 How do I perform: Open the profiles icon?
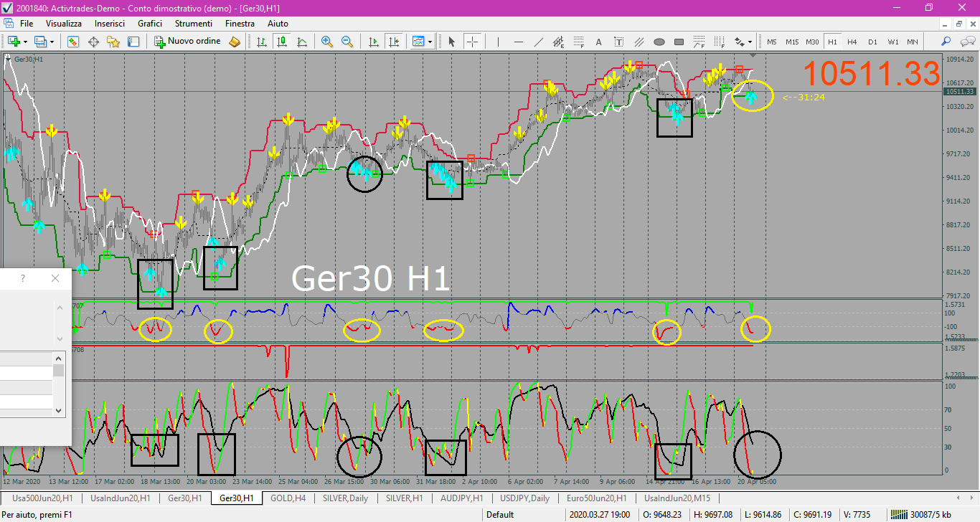(x=40, y=42)
